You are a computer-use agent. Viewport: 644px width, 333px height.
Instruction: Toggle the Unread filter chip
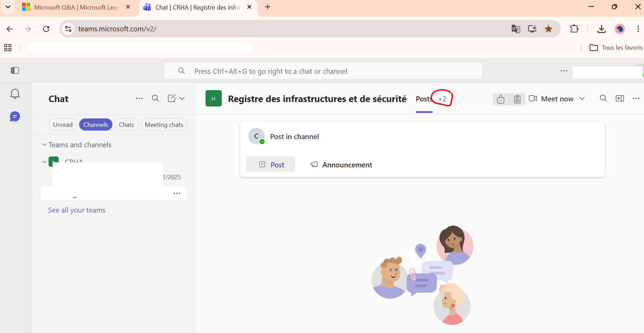click(63, 125)
